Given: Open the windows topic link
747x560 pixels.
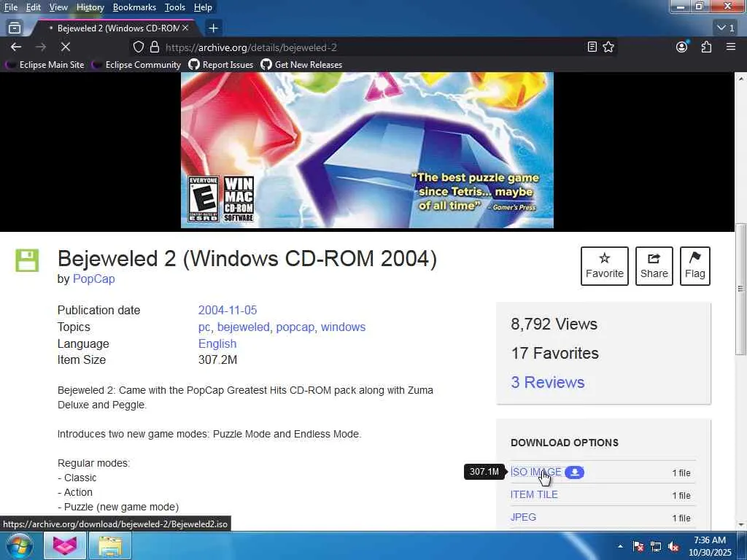Looking at the screenshot, I should [x=343, y=327].
